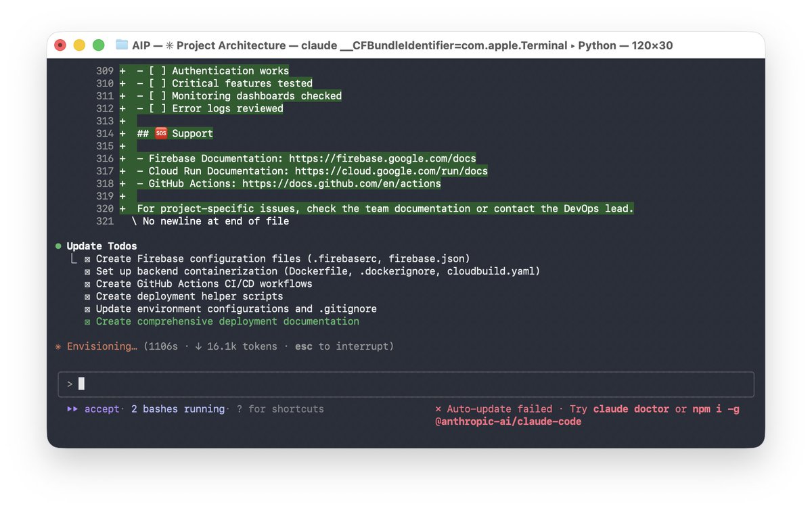
Task: Click the '## Support' heading line
Action: [175, 133]
